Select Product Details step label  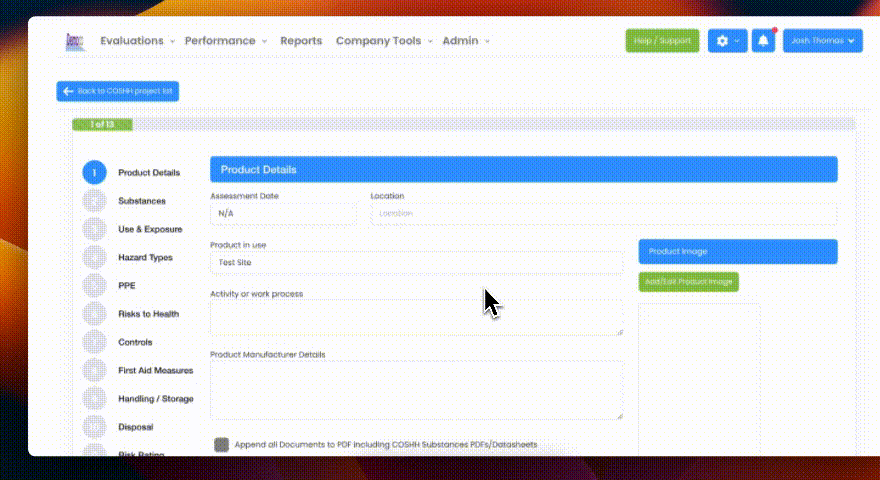[149, 172]
